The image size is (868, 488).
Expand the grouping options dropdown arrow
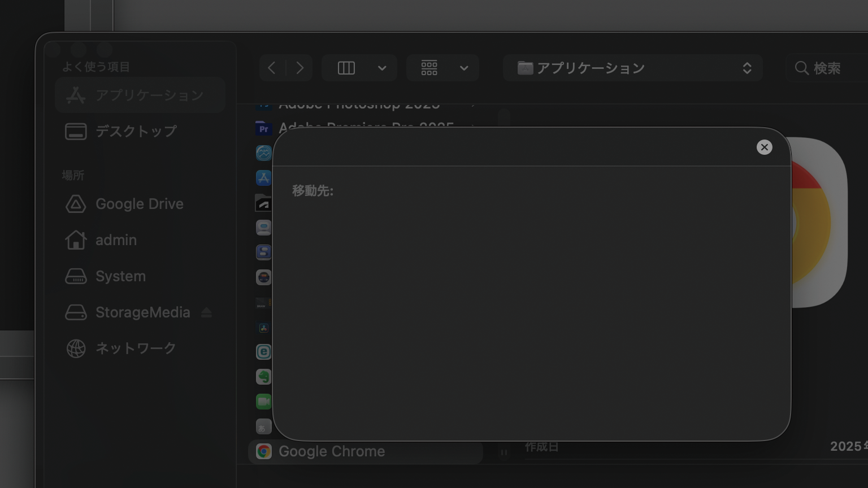coord(464,68)
